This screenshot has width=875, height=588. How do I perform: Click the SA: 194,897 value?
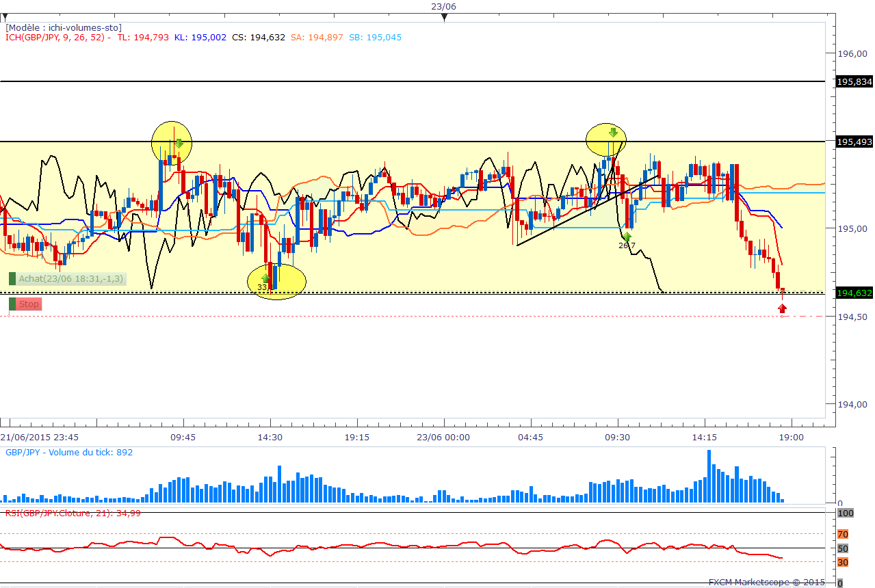317,38
